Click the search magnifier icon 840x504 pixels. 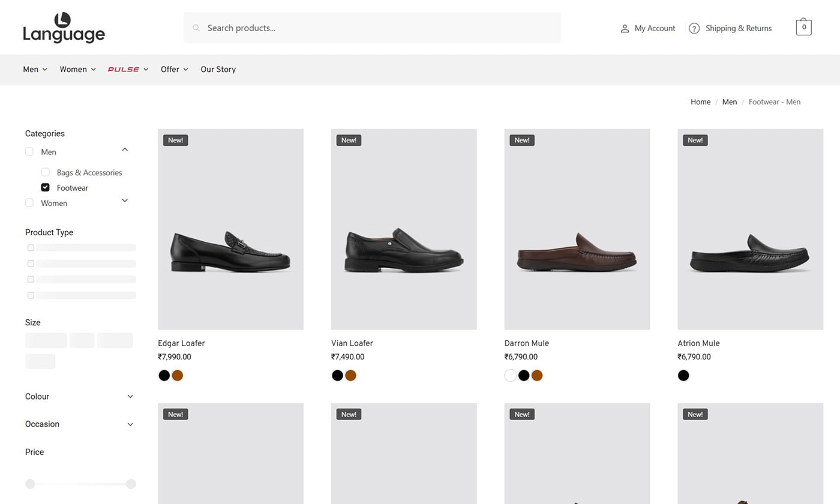pos(196,28)
